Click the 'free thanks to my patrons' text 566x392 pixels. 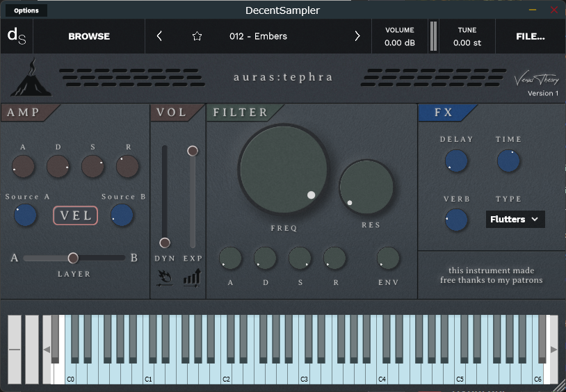pyautogui.click(x=492, y=280)
